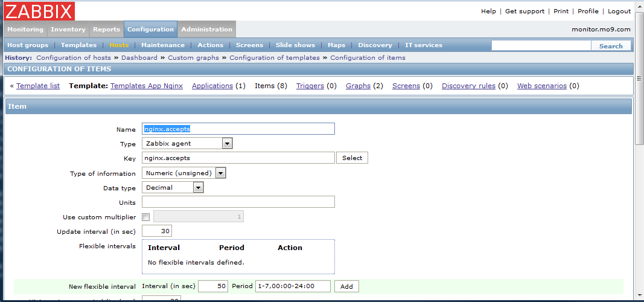
Task: Open the Screens link in template bar
Action: (406, 86)
